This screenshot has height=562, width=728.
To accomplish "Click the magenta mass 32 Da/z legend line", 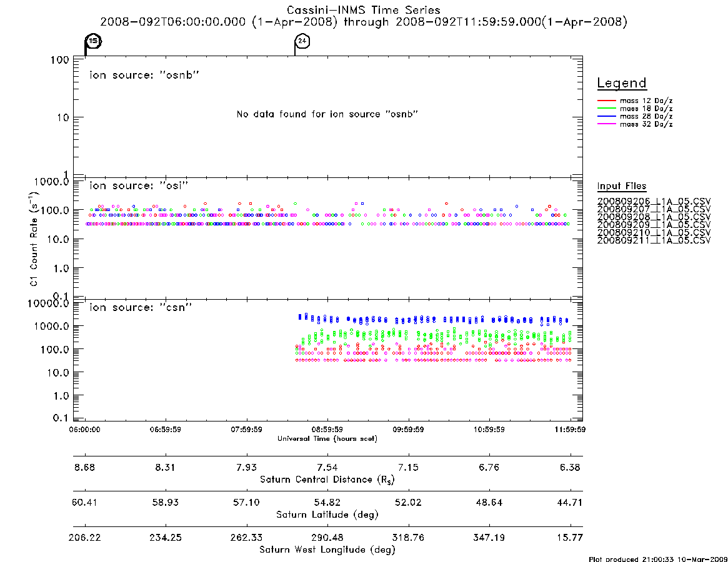I will click(x=606, y=124).
